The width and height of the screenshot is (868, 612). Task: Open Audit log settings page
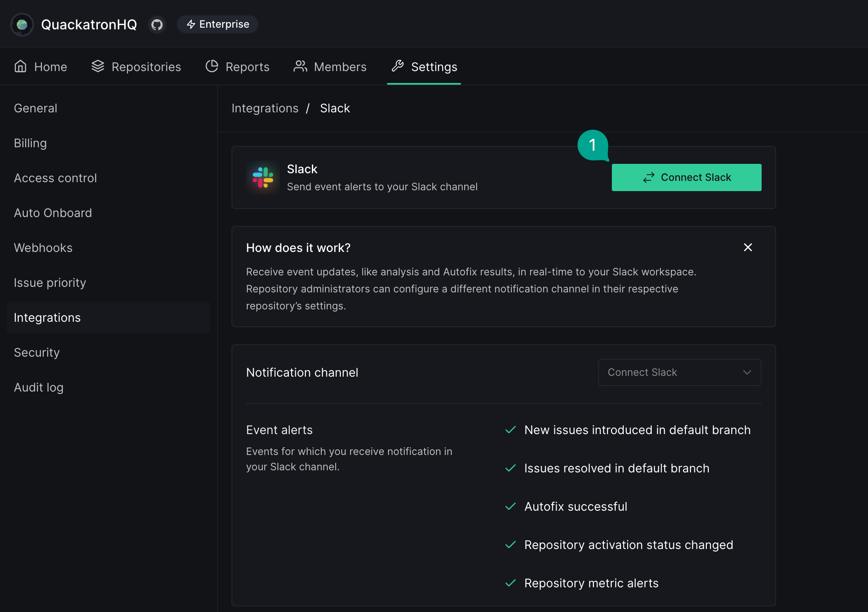[x=39, y=387]
